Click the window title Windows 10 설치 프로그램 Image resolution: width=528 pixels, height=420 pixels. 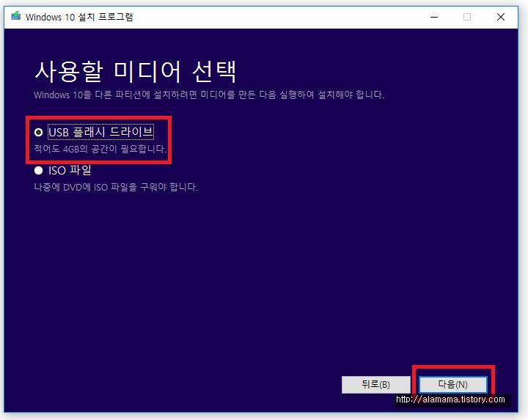pos(79,17)
